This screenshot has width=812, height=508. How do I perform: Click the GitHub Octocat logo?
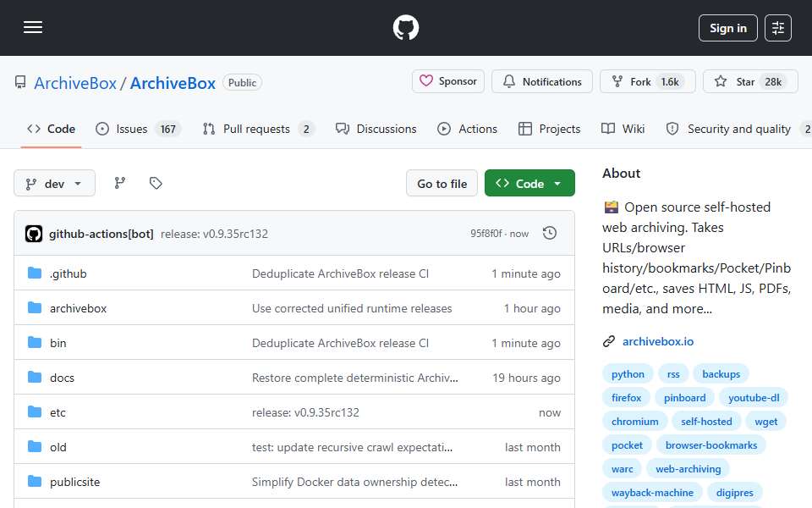coord(405,27)
